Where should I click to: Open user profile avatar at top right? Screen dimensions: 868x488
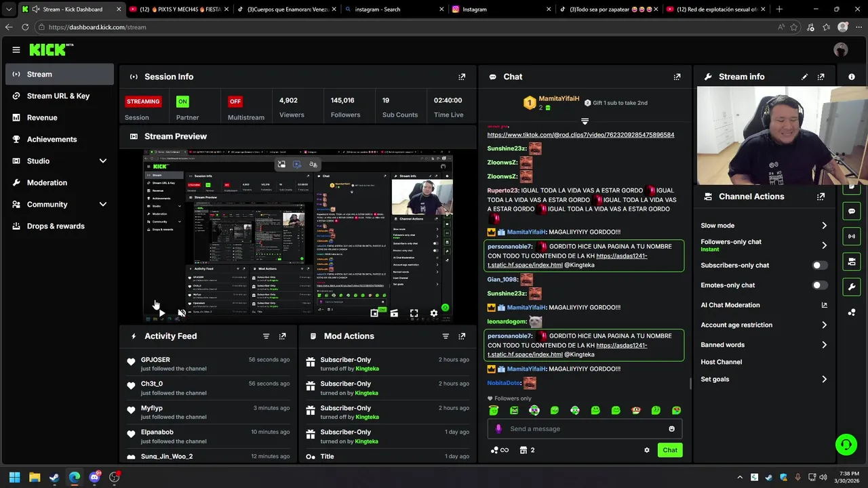click(x=841, y=49)
